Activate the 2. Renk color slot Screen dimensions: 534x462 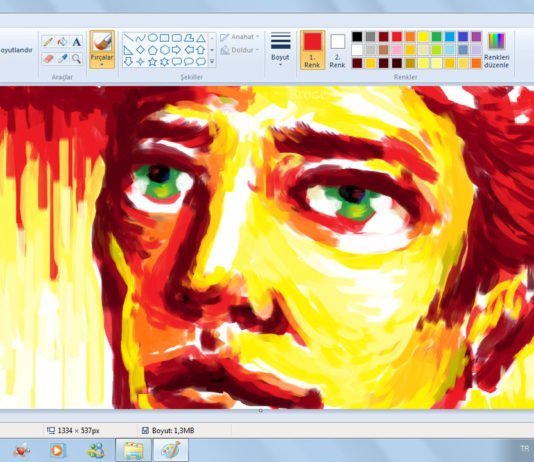click(337, 50)
